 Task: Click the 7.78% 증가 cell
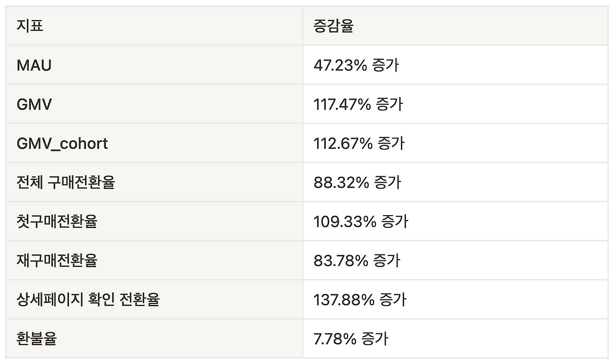coord(351,339)
